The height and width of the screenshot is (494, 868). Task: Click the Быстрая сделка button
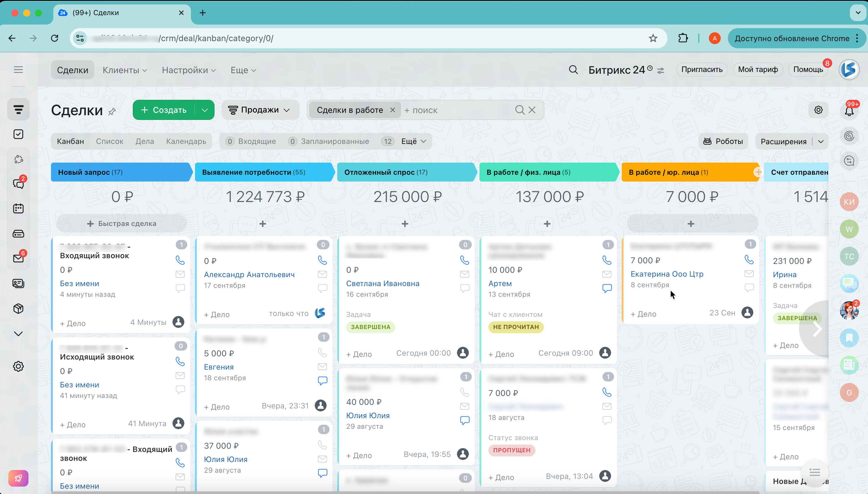pos(122,223)
